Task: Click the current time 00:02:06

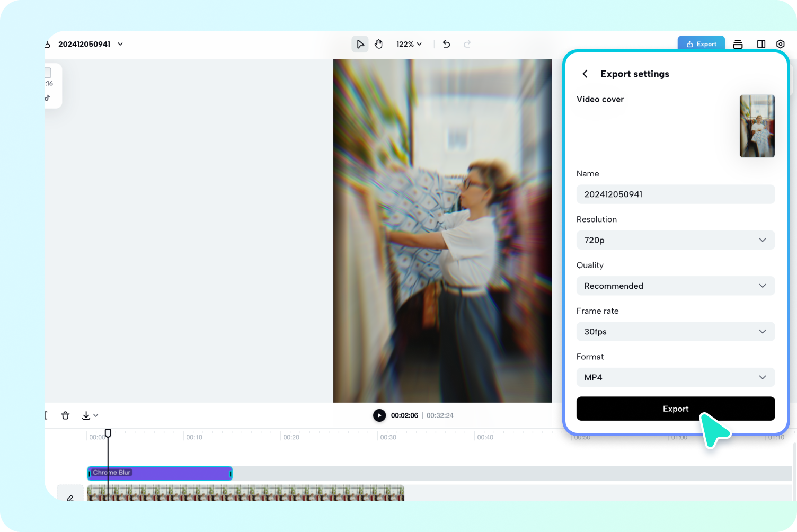Action: tap(404, 415)
